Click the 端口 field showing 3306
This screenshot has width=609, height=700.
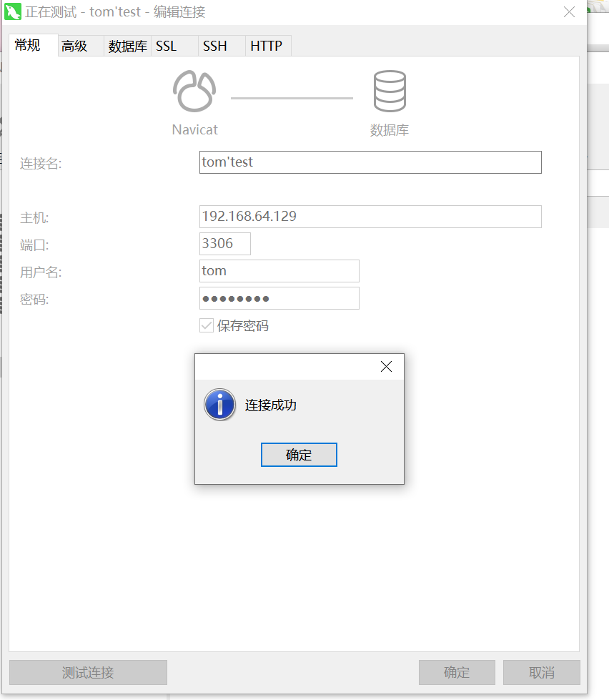[x=225, y=244]
